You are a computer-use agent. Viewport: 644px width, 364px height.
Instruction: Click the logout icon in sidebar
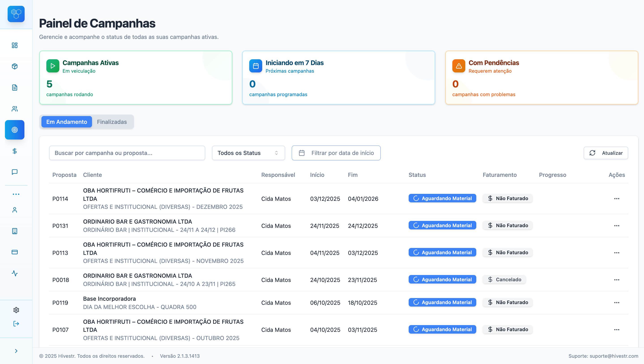click(x=16, y=324)
